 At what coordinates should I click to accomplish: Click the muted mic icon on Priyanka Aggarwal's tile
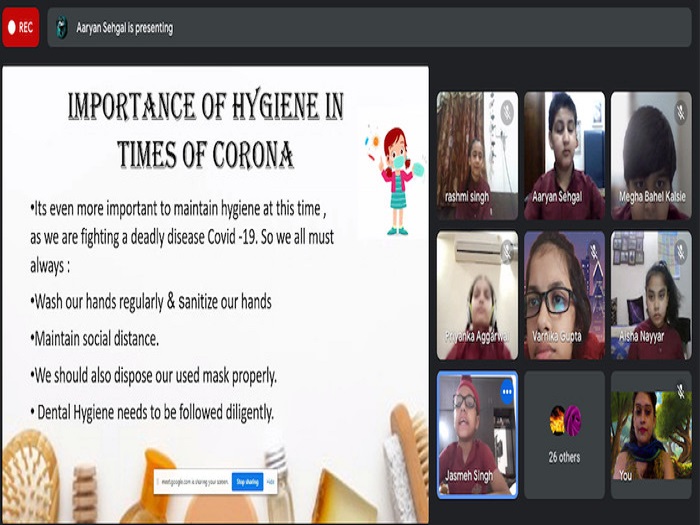[x=507, y=252]
